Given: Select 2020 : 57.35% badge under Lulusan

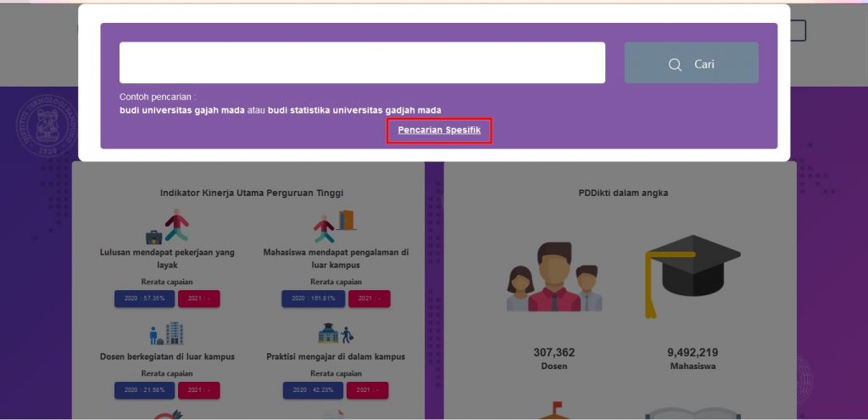Looking at the screenshot, I should 144,298.
